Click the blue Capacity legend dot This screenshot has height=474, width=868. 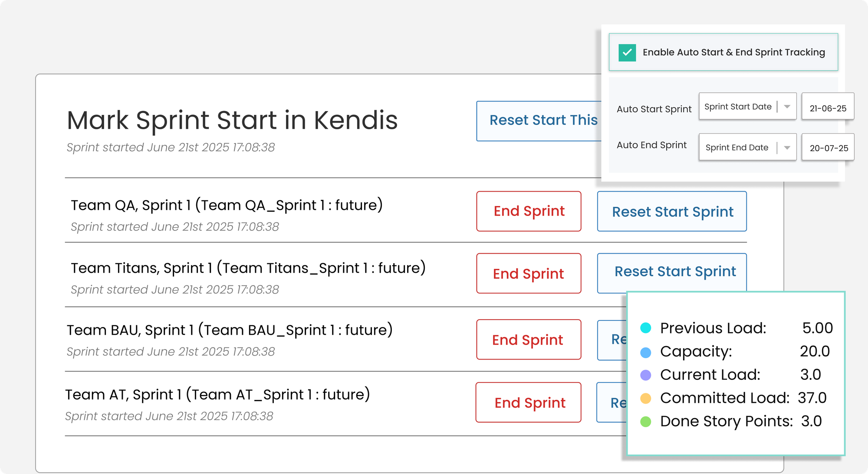(x=646, y=352)
